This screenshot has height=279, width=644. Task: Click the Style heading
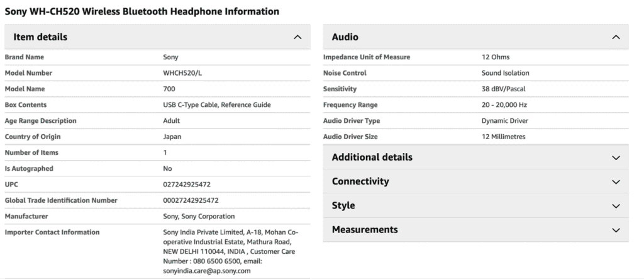(343, 205)
